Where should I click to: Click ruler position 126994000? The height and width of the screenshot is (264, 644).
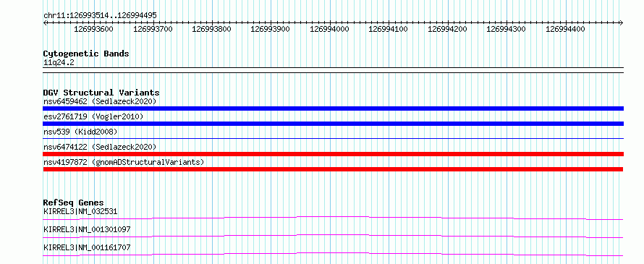pyautogui.click(x=330, y=29)
